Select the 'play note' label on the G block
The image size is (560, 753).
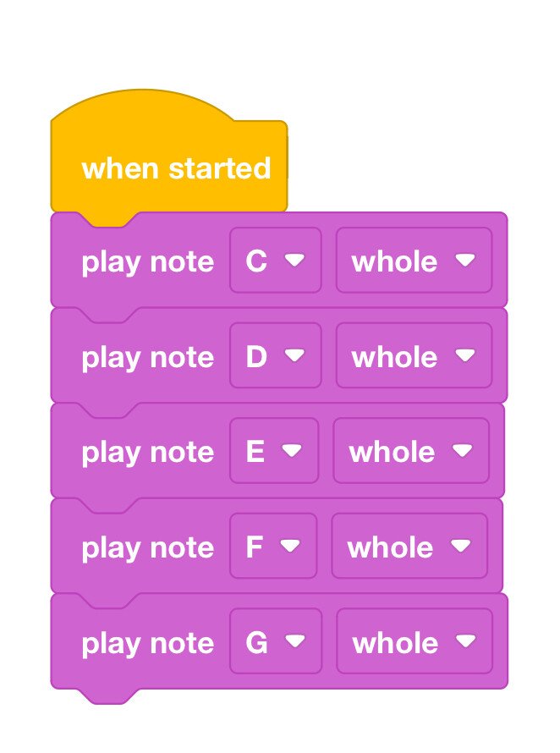pyautogui.click(x=147, y=644)
